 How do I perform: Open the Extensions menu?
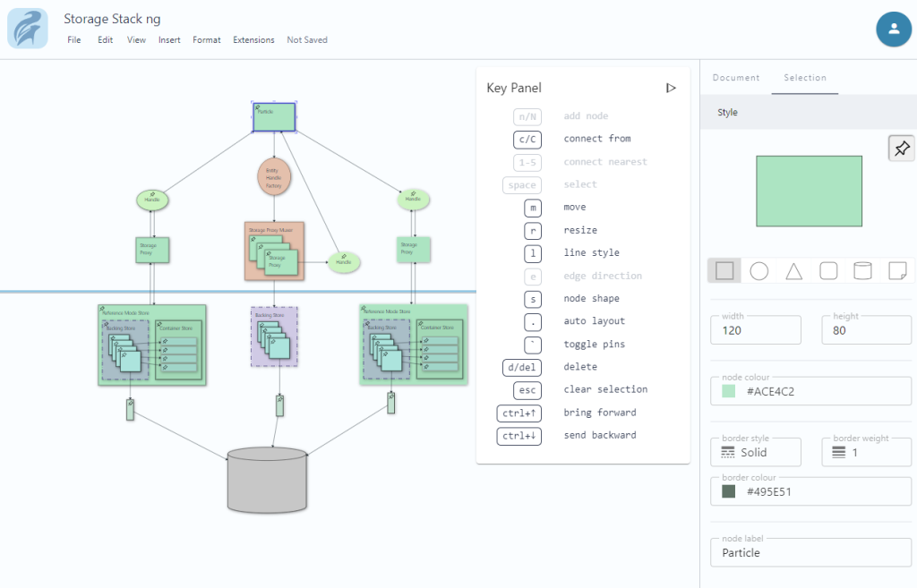pos(253,39)
